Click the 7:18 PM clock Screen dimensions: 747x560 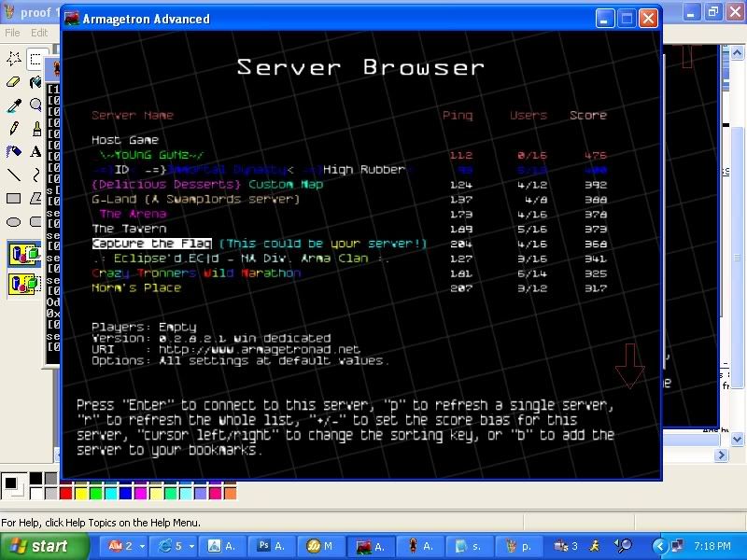(x=712, y=546)
